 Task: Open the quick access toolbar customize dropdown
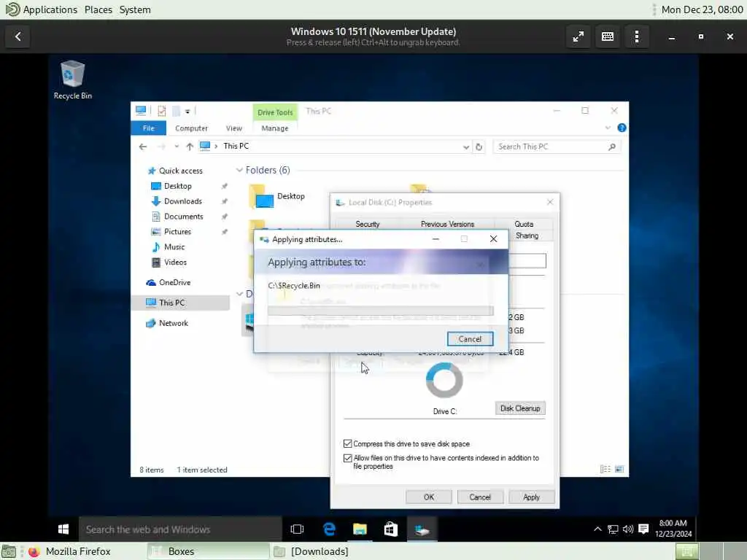(187, 112)
